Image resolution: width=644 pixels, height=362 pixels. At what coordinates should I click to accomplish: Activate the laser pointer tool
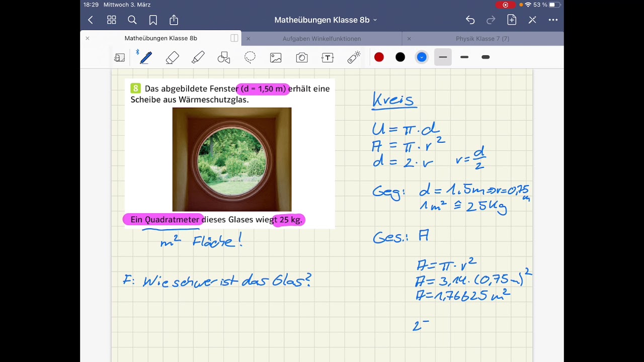[354, 57]
